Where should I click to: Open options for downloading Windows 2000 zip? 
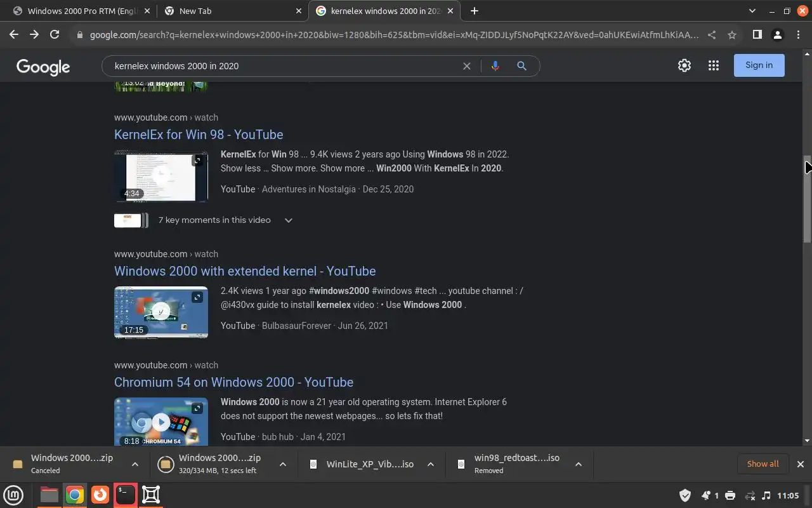[283, 464]
